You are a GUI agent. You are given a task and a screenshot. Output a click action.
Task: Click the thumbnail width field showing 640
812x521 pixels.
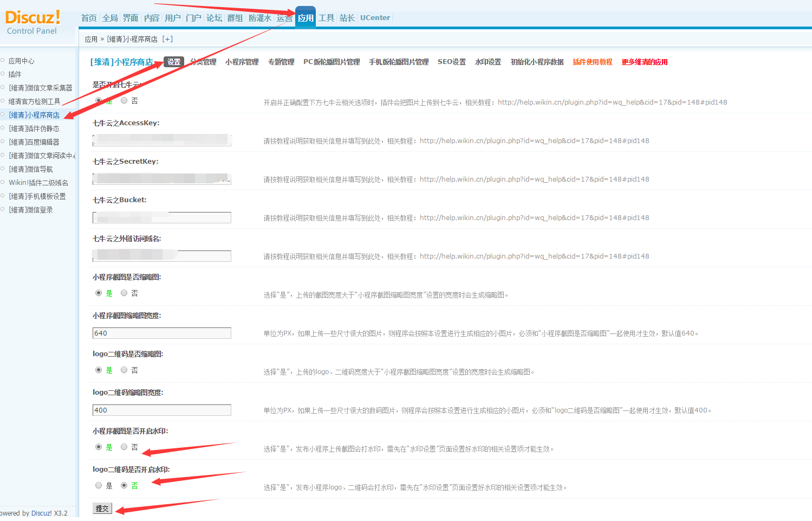162,333
